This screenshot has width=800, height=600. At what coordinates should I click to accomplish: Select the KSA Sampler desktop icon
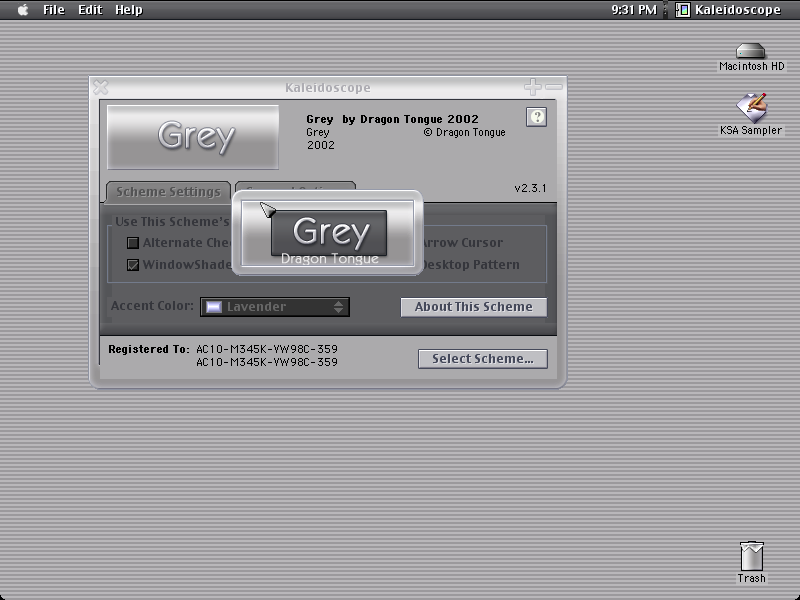tap(751, 114)
